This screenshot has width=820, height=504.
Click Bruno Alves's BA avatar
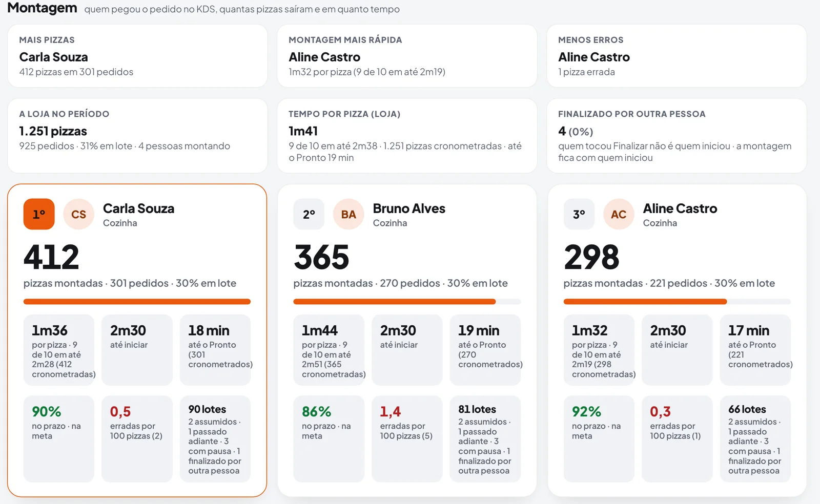[348, 214]
